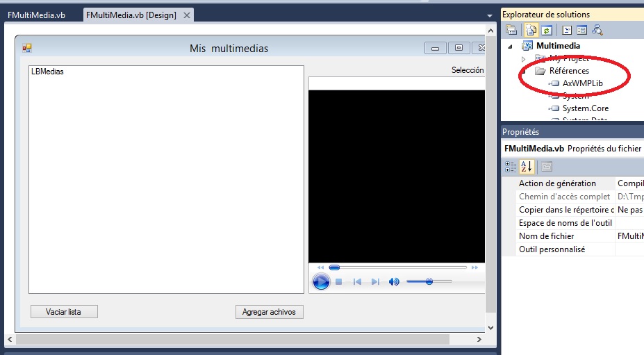This screenshot has height=355, width=644.
Task: Expand the My Project node
Action: click(x=524, y=59)
